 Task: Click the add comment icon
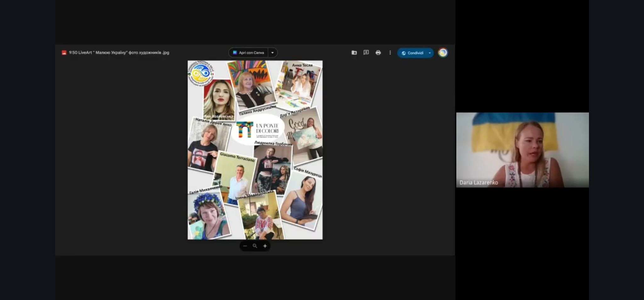[366, 53]
